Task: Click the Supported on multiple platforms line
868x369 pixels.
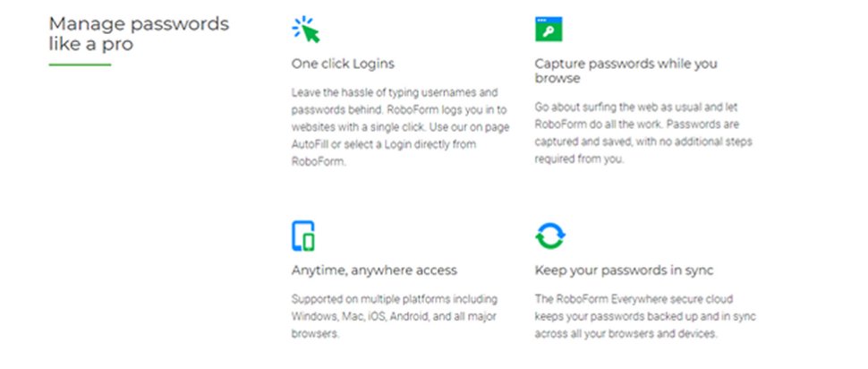Action: click(394, 299)
